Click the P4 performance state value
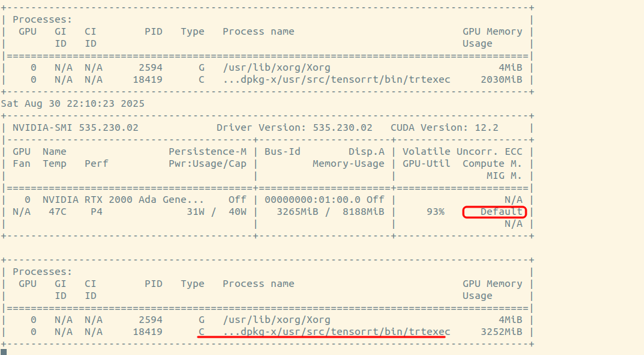This screenshot has width=644, height=355. pyautogui.click(x=97, y=212)
